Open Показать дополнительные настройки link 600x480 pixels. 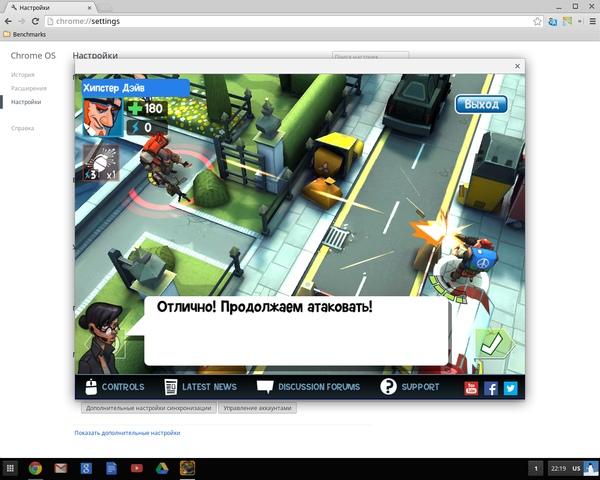click(x=127, y=433)
